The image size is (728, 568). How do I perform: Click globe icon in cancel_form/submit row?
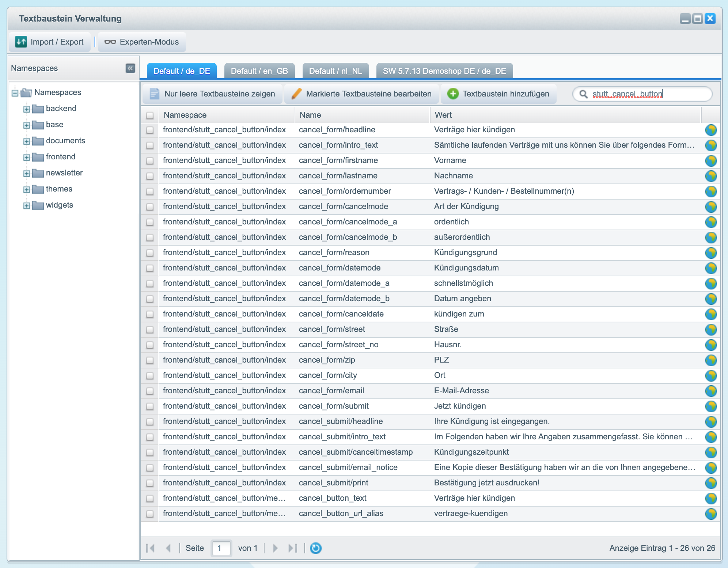coord(711,406)
